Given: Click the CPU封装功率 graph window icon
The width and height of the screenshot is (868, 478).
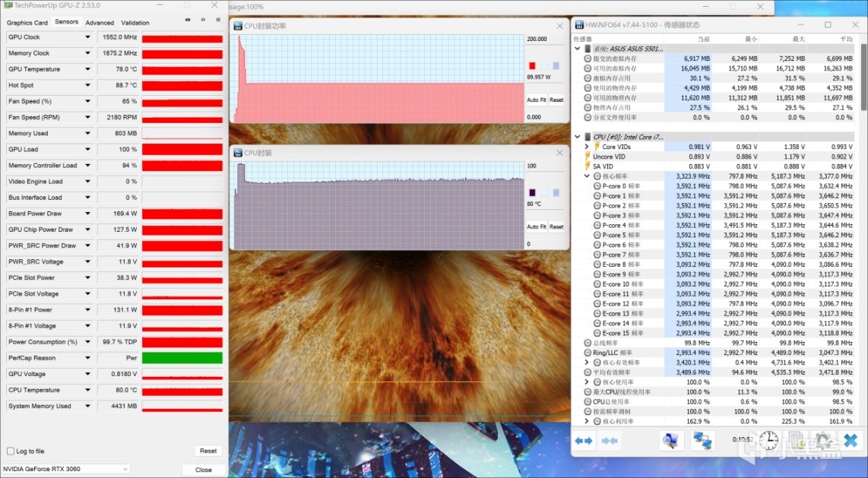Looking at the screenshot, I should tap(238, 26).
